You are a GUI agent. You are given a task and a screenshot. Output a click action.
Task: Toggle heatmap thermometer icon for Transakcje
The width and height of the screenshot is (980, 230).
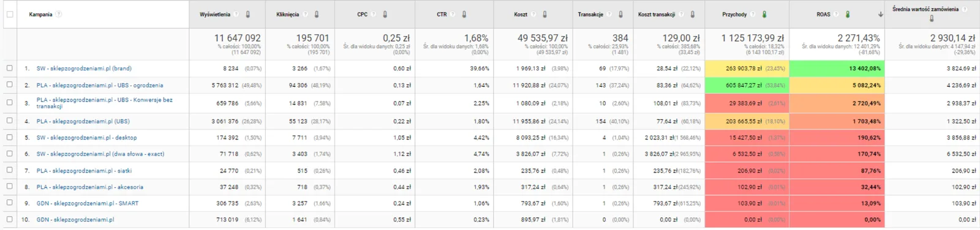click(x=620, y=14)
